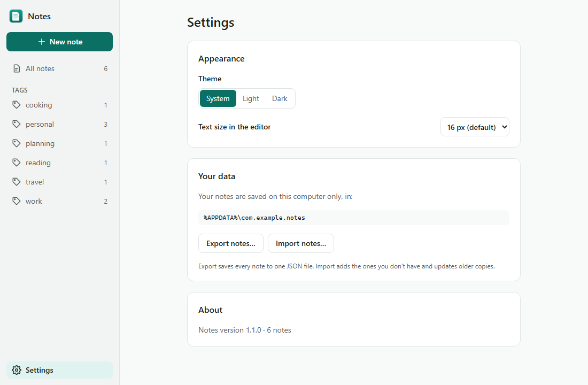Click the plus icon in New note
The image size is (588, 385).
click(42, 42)
